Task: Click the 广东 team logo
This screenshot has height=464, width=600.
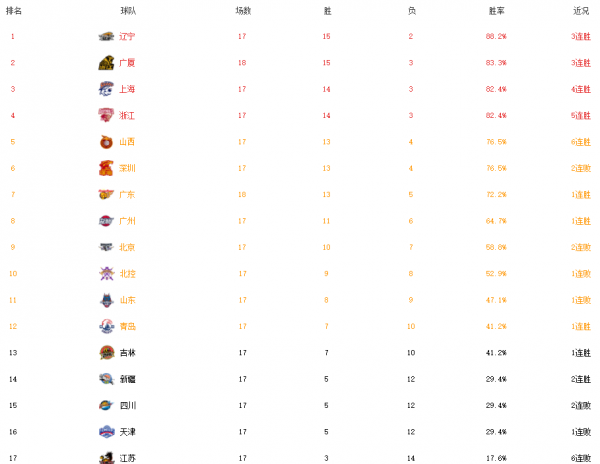Action: (x=106, y=194)
